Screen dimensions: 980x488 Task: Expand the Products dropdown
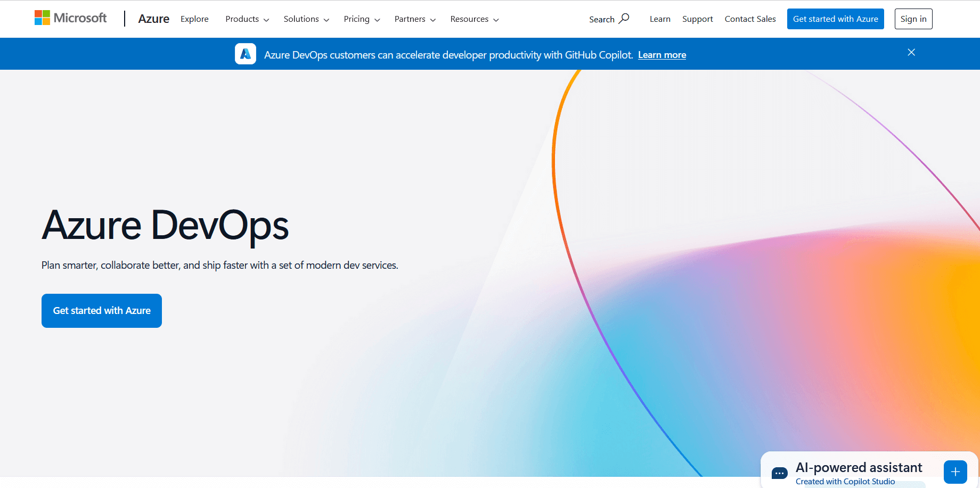pyautogui.click(x=247, y=19)
